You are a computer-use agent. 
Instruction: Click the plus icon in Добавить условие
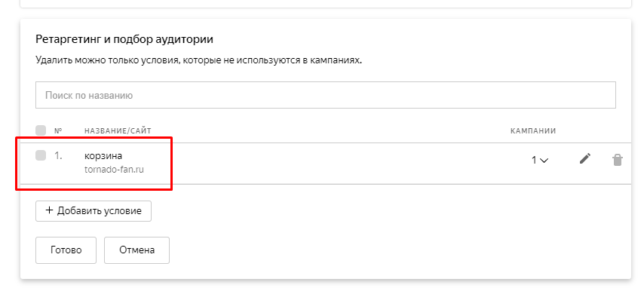coord(49,210)
